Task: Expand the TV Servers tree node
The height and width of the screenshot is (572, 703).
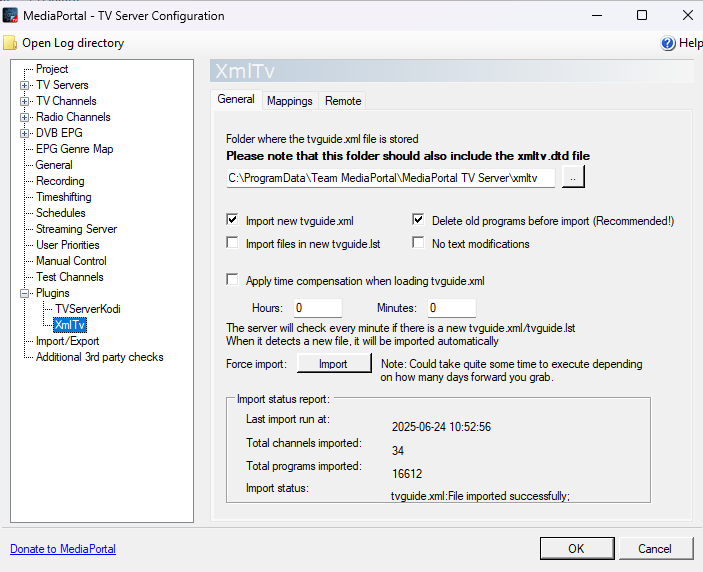Action: pos(24,85)
